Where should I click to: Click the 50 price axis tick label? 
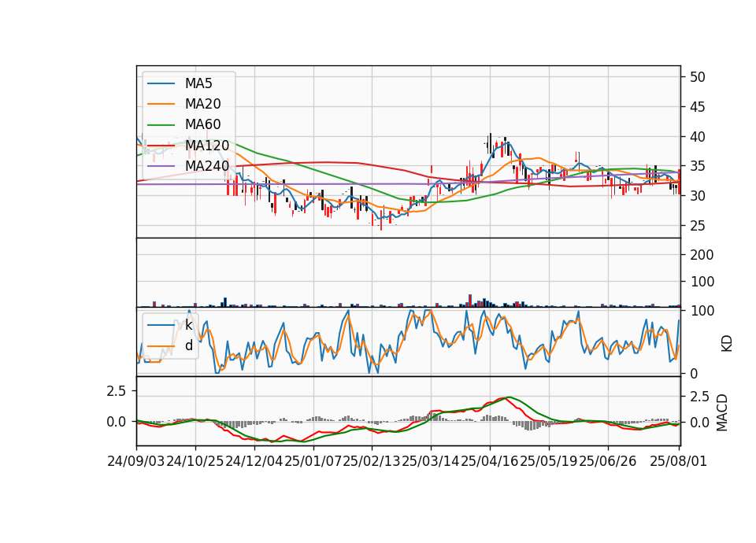click(x=697, y=77)
